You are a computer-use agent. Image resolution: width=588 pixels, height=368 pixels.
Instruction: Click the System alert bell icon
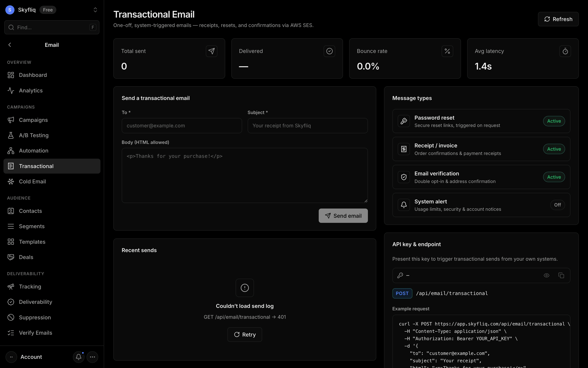(404, 205)
